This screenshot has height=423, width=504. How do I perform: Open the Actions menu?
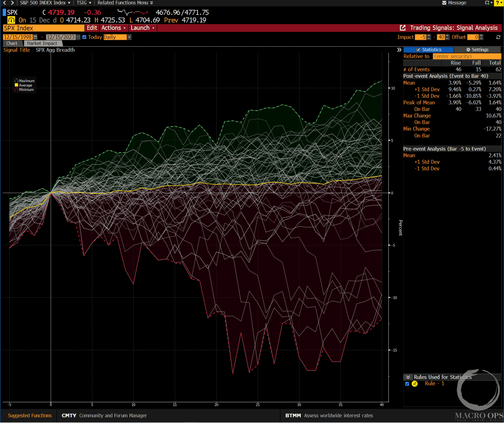point(114,28)
